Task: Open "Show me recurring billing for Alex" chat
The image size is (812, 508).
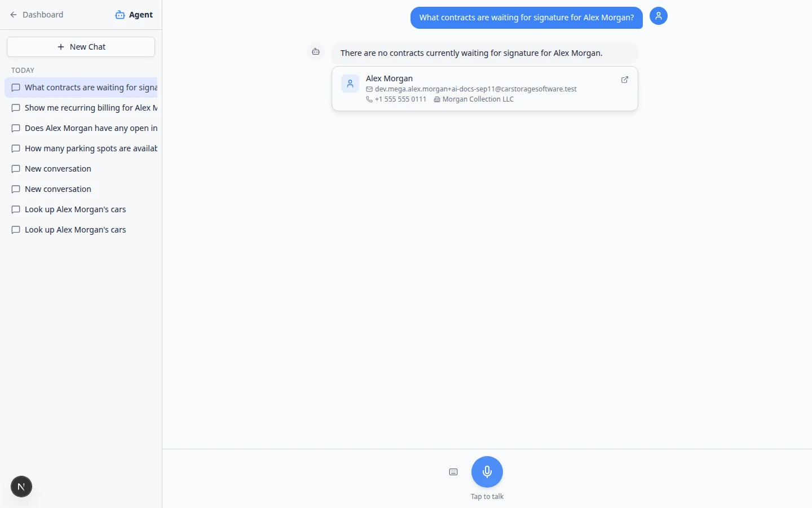Action: click(81, 108)
